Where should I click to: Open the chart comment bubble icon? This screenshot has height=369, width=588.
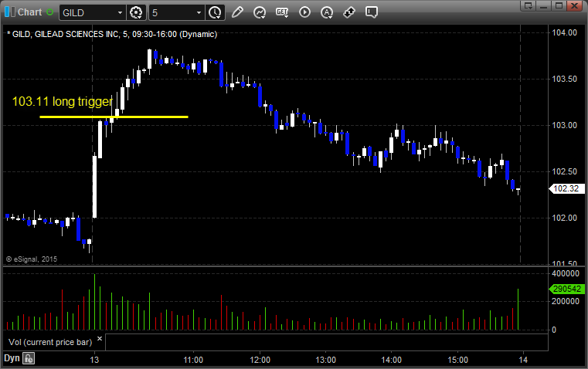[372, 12]
